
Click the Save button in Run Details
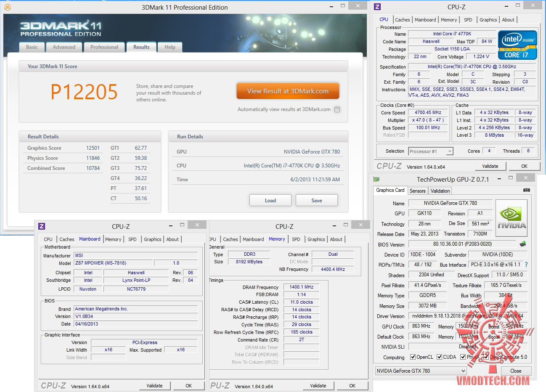(x=317, y=201)
